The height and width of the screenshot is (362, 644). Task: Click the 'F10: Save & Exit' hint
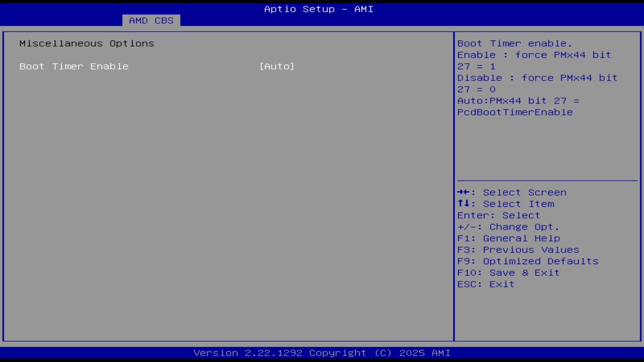coord(508,273)
